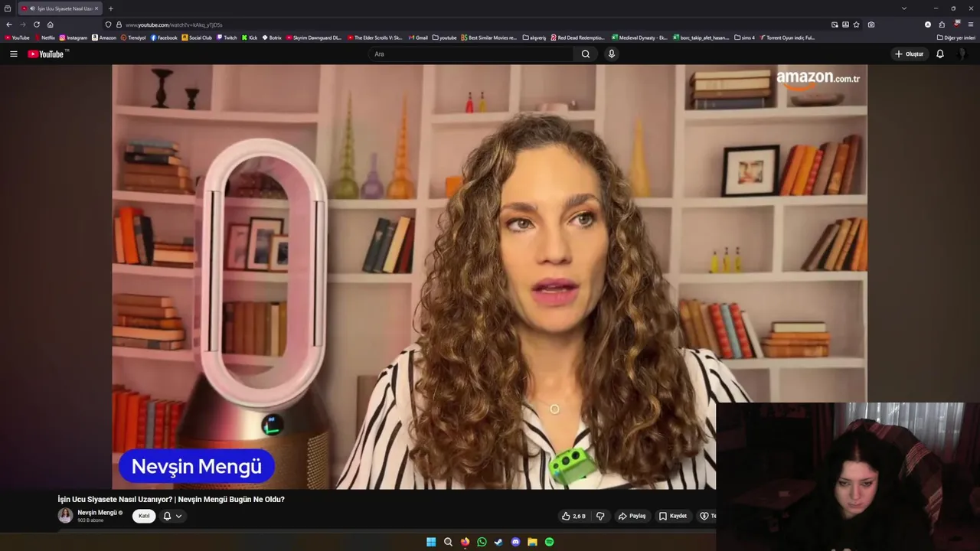Open WhatsApp from the taskbar
This screenshot has height=551, width=980.
(x=482, y=542)
